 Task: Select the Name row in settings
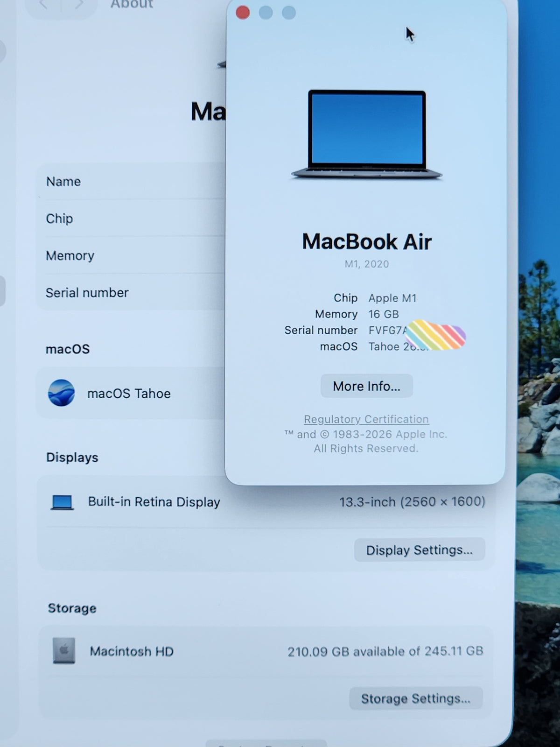pyautogui.click(x=131, y=181)
